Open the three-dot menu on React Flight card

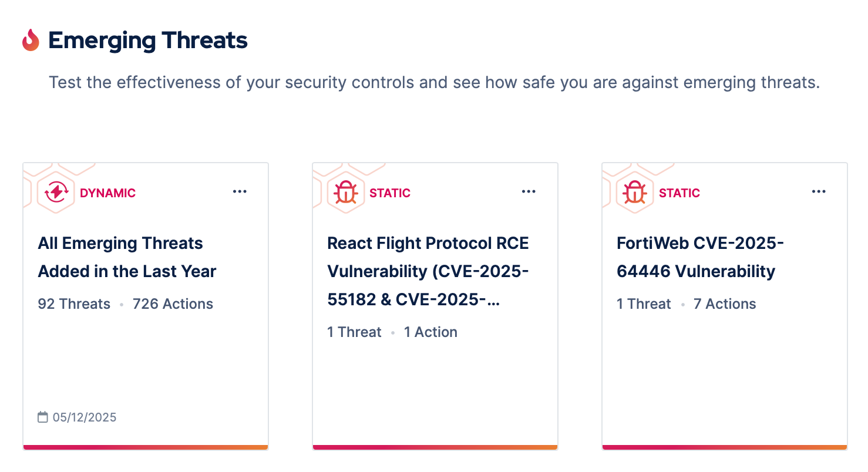[x=529, y=192]
